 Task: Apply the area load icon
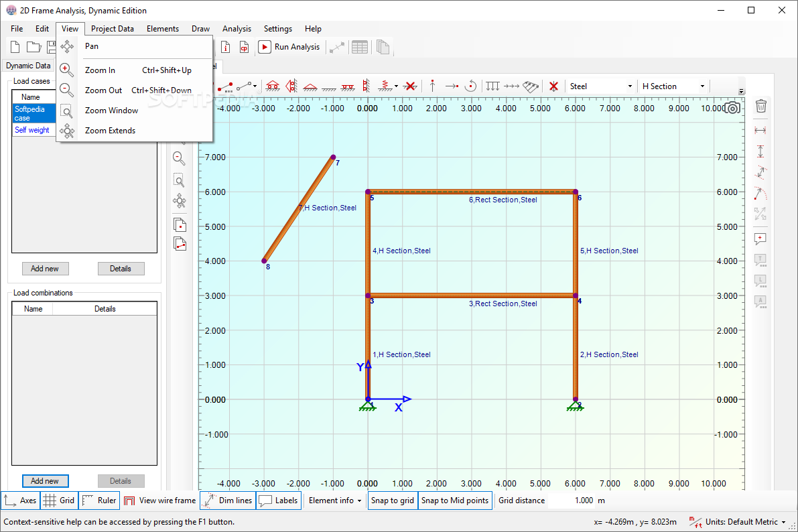click(x=530, y=86)
